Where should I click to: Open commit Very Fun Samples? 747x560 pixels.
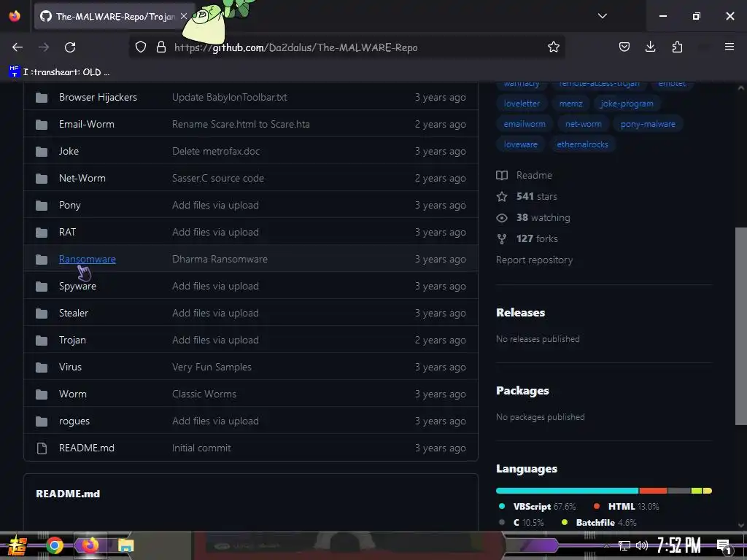(x=212, y=367)
